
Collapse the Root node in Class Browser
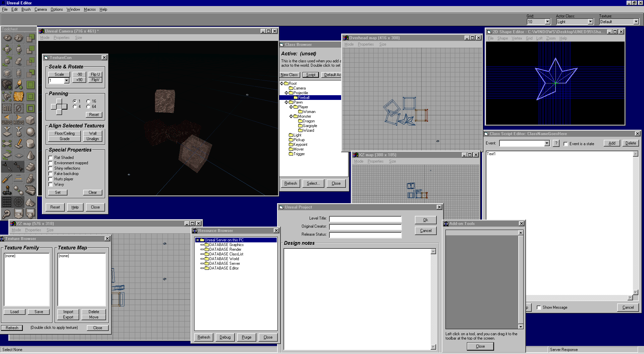coord(282,83)
